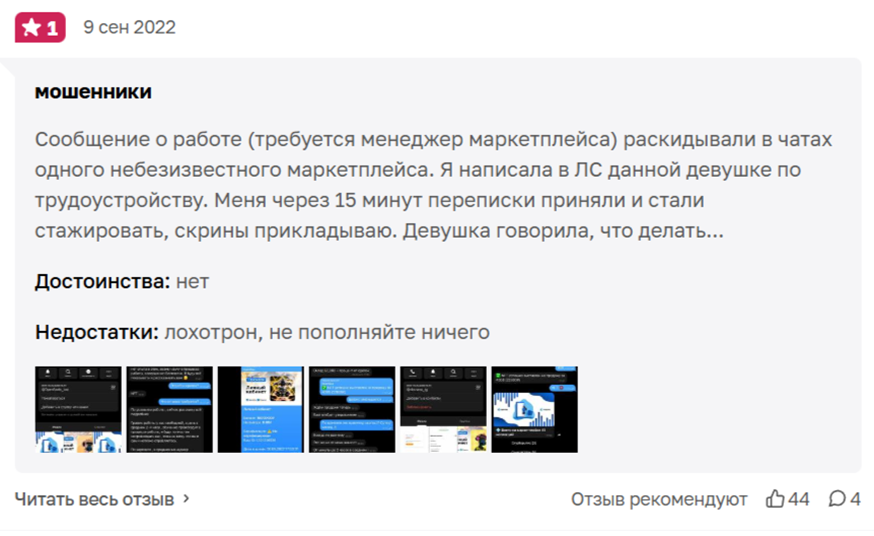Click the thumbs-up like icon

775,499
